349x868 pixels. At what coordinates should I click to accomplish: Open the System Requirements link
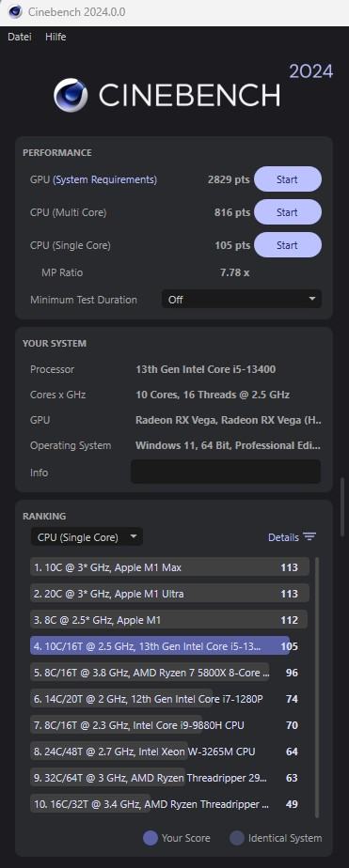(104, 179)
